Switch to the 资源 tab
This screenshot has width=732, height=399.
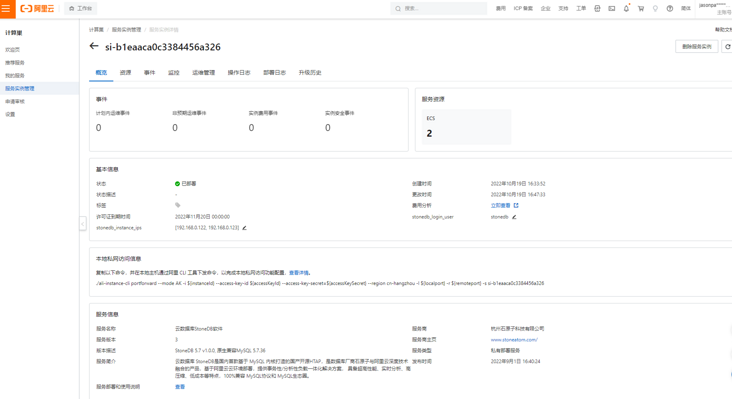coord(125,72)
